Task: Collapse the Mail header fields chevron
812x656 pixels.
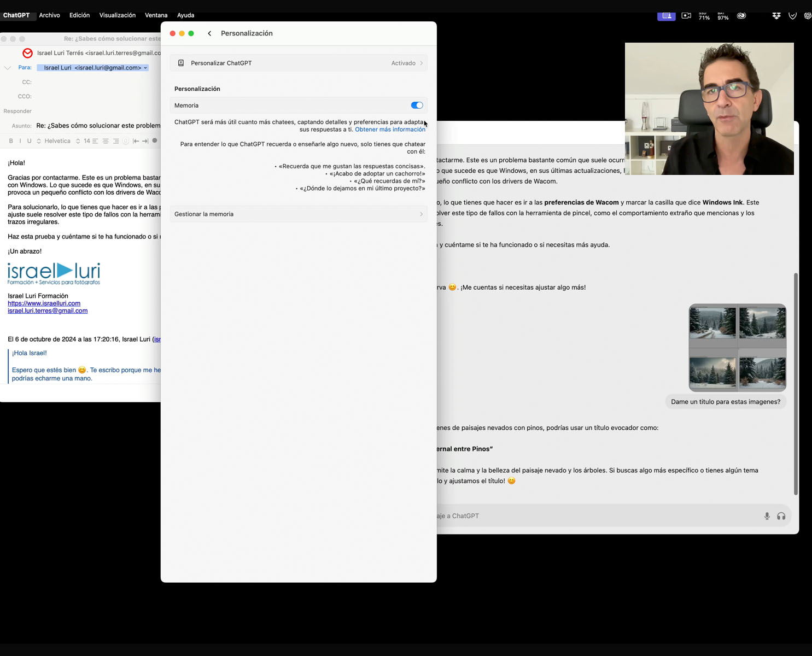Action: click(x=8, y=68)
